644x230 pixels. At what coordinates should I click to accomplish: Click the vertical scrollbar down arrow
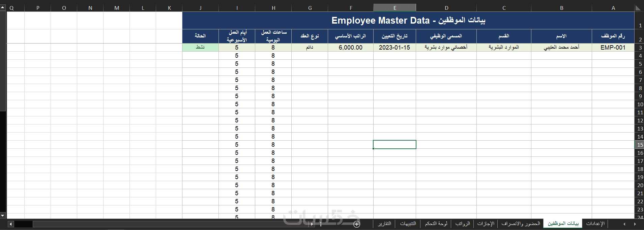click(3, 215)
